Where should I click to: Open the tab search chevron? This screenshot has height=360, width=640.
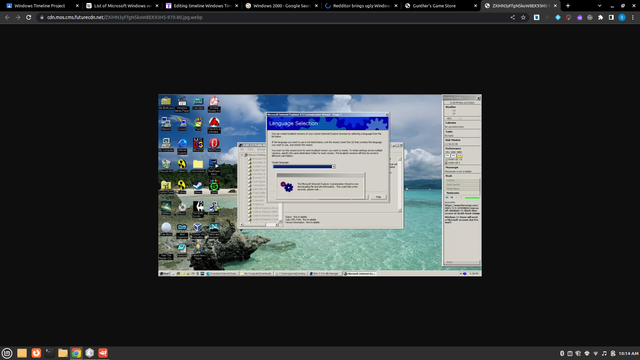(x=599, y=6)
